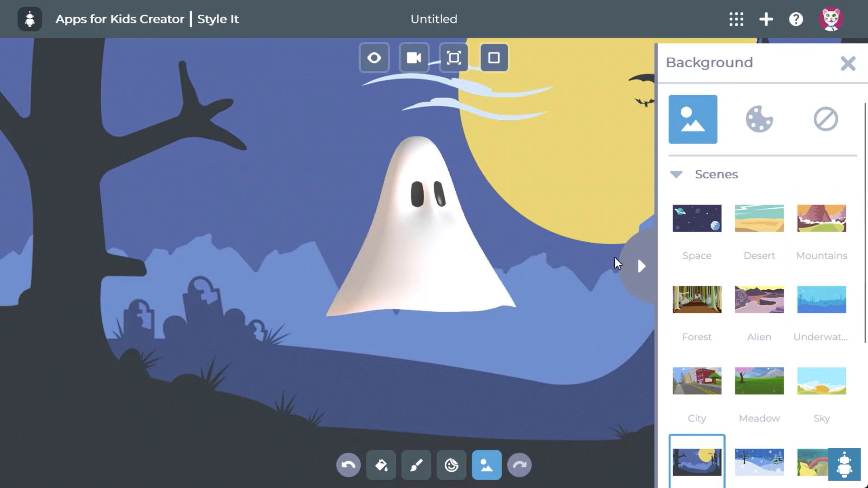The image size is (868, 488).
Task: Click the paint bucket fill tool
Action: click(x=381, y=465)
